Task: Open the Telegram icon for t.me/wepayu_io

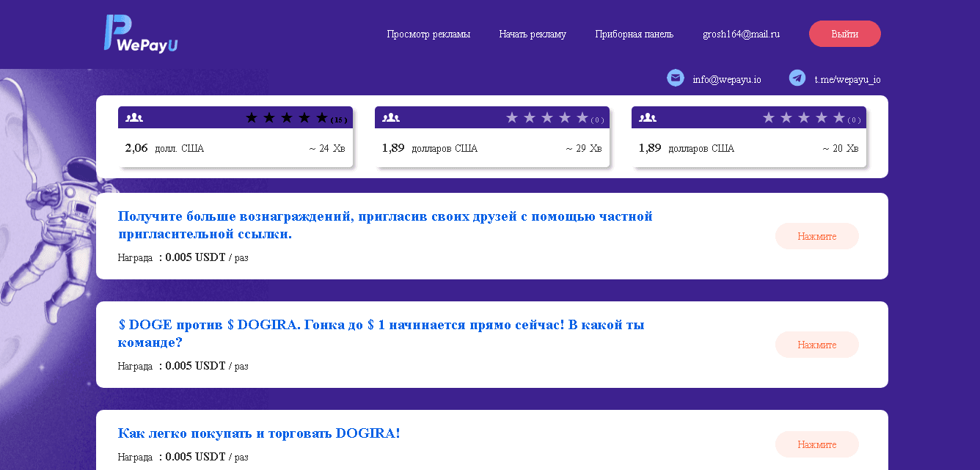Action: 796,77
